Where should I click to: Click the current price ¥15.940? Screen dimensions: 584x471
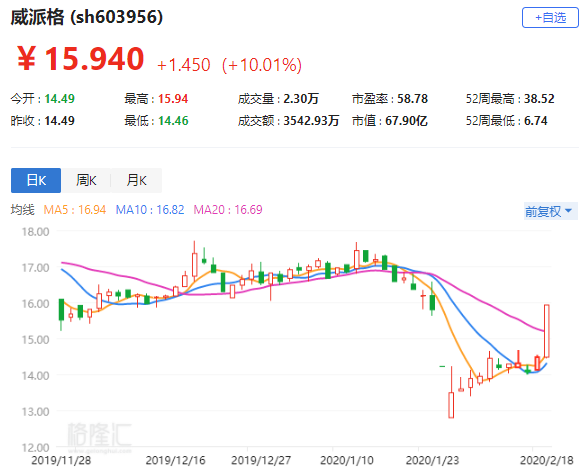80,58
